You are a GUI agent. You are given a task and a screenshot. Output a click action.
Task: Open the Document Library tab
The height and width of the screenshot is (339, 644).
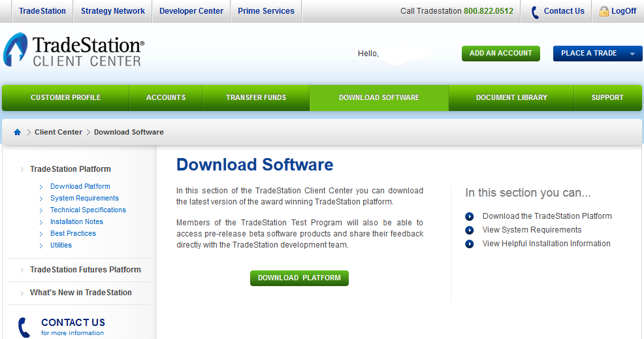click(512, 98)
